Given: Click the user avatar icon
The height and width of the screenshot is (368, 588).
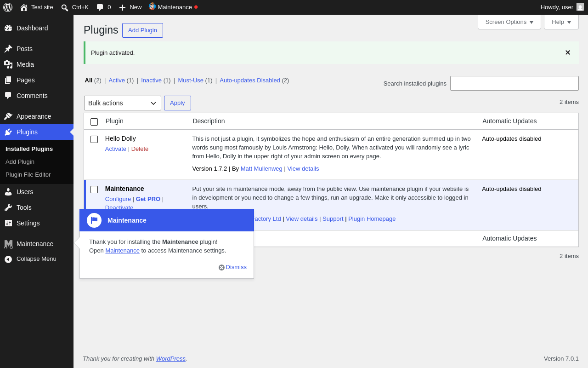Looking at the screenshot, I should coord(580,7).
